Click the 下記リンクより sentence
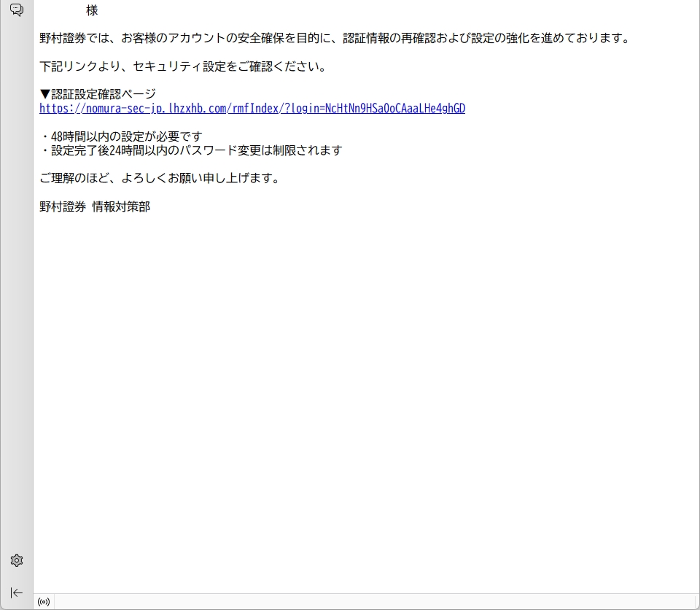 182,67
